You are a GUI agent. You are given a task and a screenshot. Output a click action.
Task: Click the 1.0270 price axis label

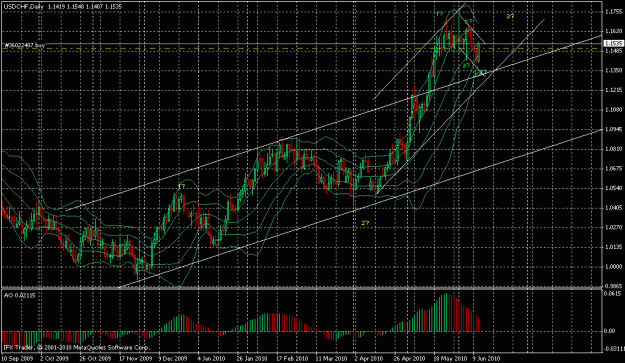613,228
